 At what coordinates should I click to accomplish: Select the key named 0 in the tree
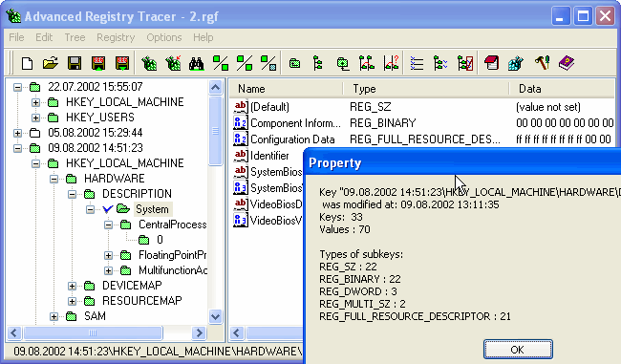click(x=160, y=240)
